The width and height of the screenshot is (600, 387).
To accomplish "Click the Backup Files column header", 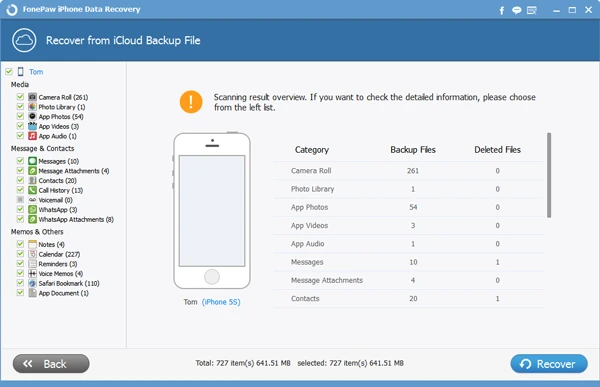I will click(x=412, y=150).
